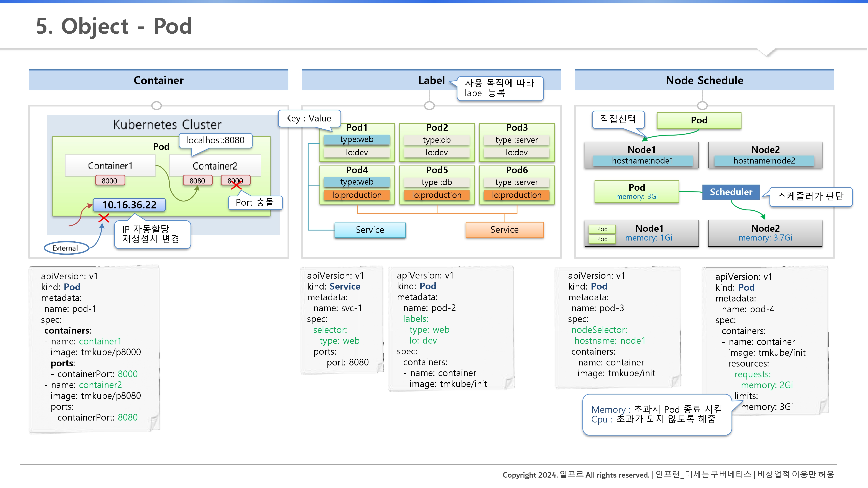The width and height of the screenshot is (868, 488).
Task: Select the type:web label in Pod1
Action: [x=357, y=139]
